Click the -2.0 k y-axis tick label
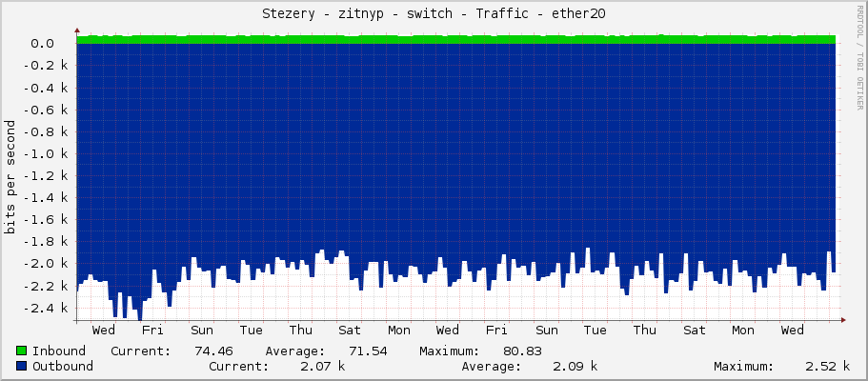868x381 pixels. [x=46, y=264]
